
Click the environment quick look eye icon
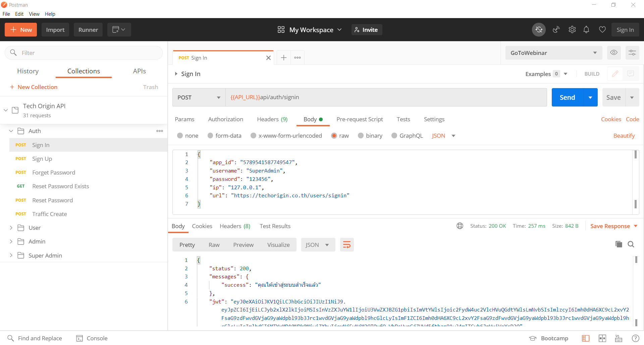click(613, 53)
